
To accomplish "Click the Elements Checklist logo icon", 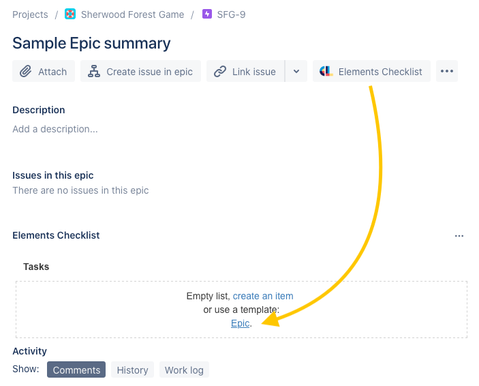I will [326, 71].
